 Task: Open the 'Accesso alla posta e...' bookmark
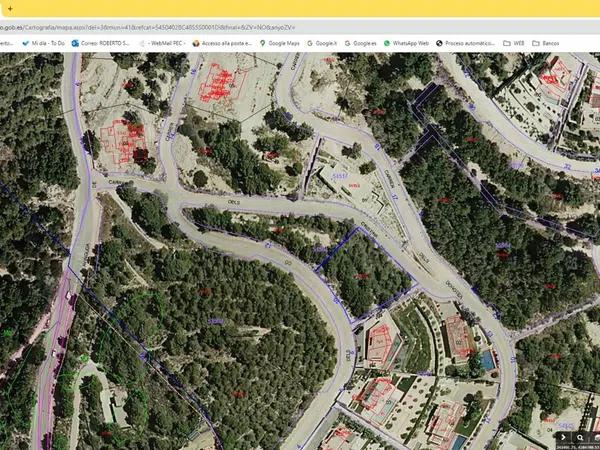coord(228,44)
